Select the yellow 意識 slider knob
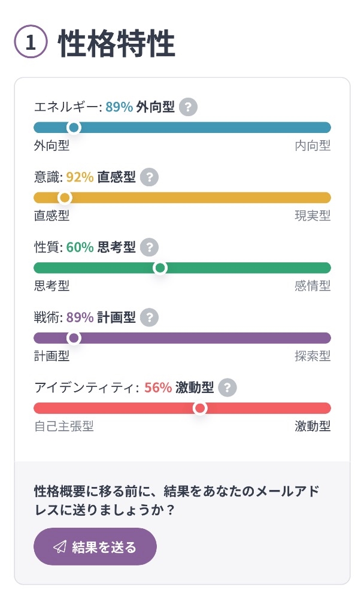Viewport: 364px width, 599px height. 65,198
